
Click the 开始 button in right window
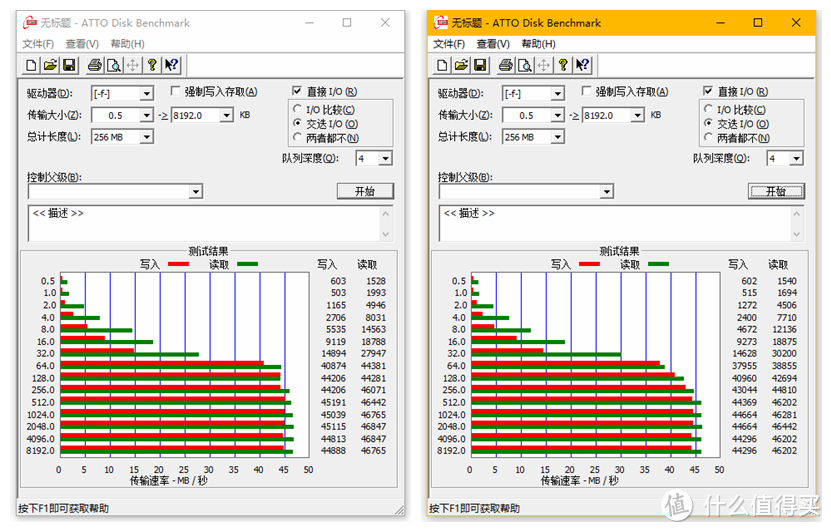tap(776, 191)
